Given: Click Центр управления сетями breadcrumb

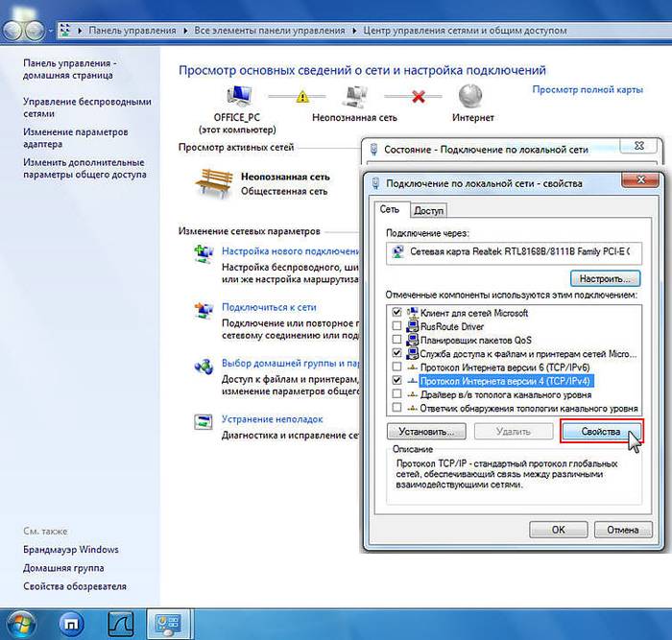Looking at the screenshot, I should pos(465,31).
